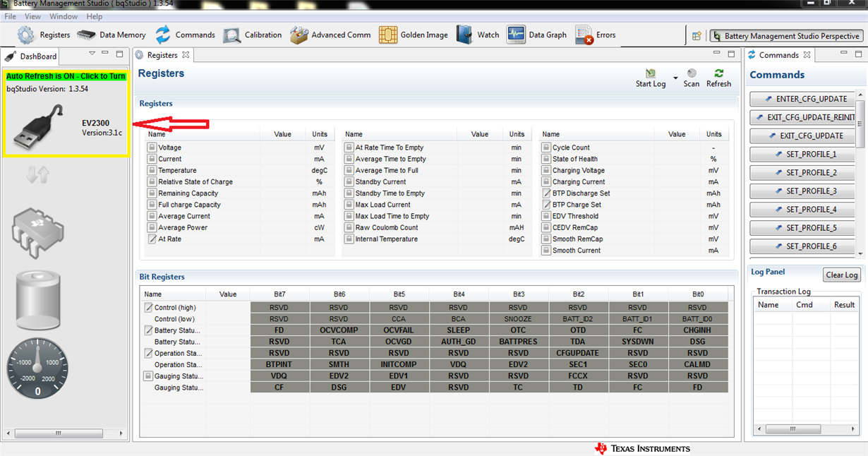Click the Relative State of Charge row
Image resolution: width=868 pixels, height=456 pixels.
pos(238,182)
